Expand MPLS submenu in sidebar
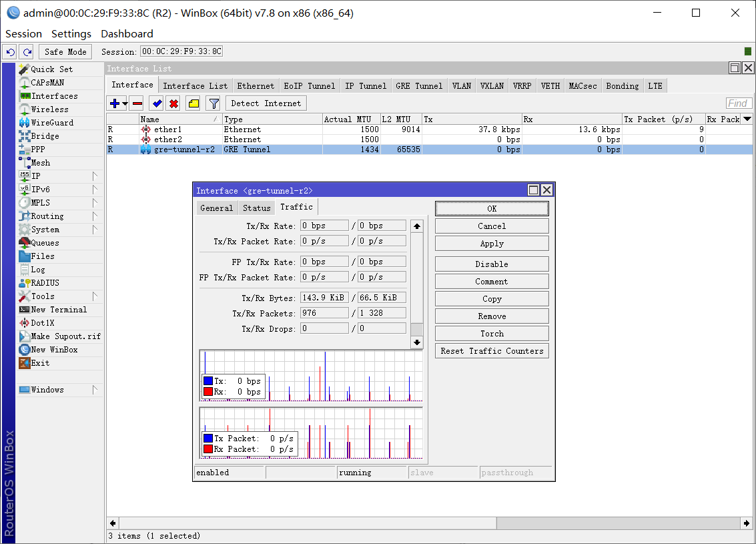756x544 pixels. [95, 203]
